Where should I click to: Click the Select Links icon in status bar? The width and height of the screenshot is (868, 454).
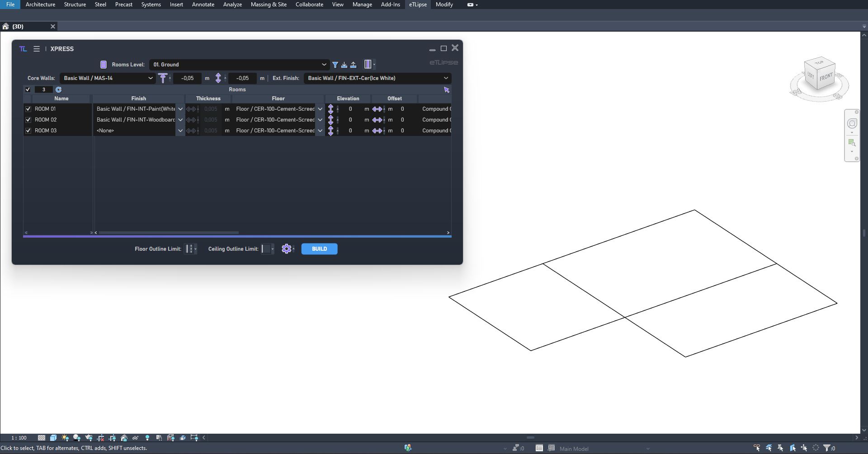[756, 448]
